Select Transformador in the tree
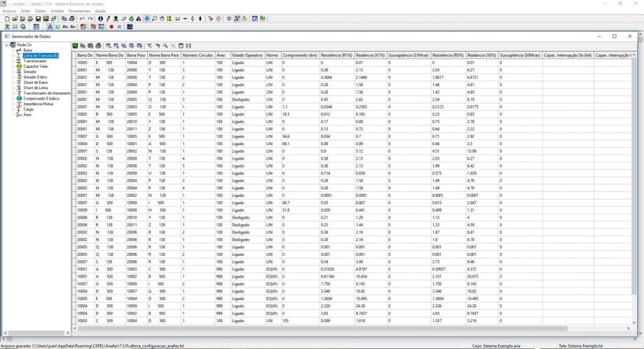This screenshot has width=644, height=349. [x=35, y=61]
